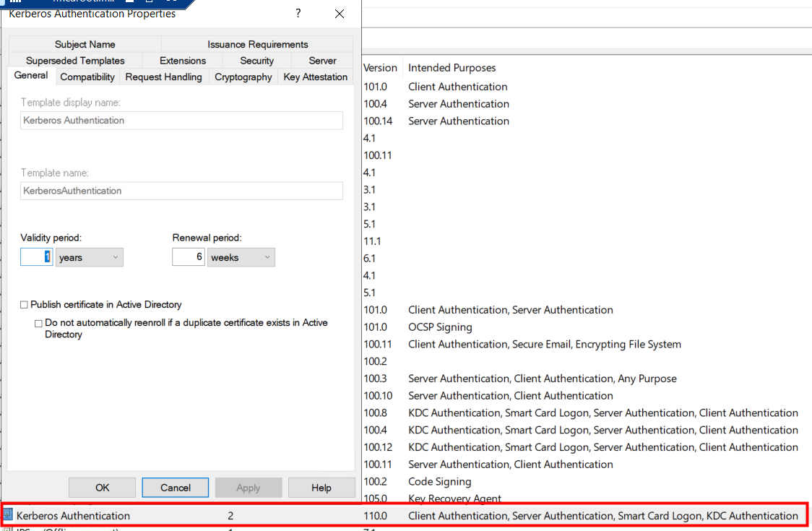This screenshot has width=812, height=531.
Task: Enable Publish certificate in Active Directory
Action: click(24, 305)
